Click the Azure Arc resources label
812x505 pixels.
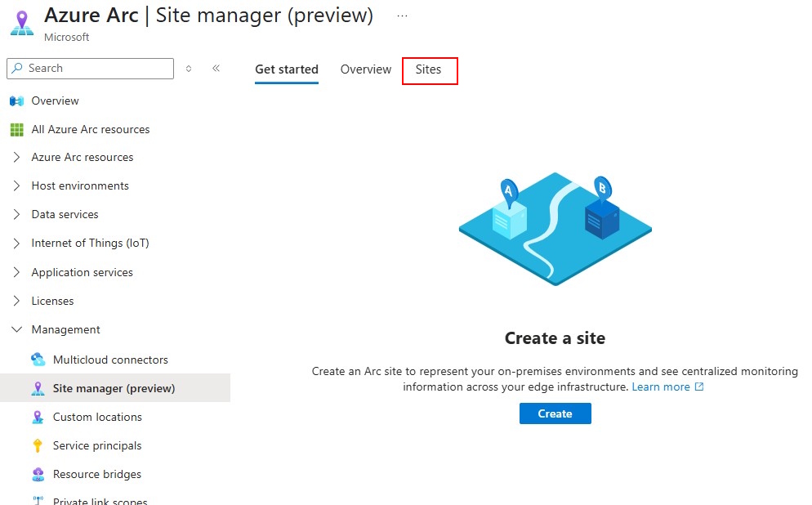[83, 157]
